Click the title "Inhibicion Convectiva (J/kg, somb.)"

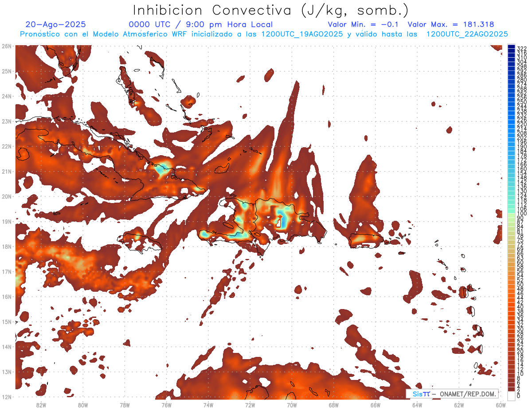[x=271, y=10]
